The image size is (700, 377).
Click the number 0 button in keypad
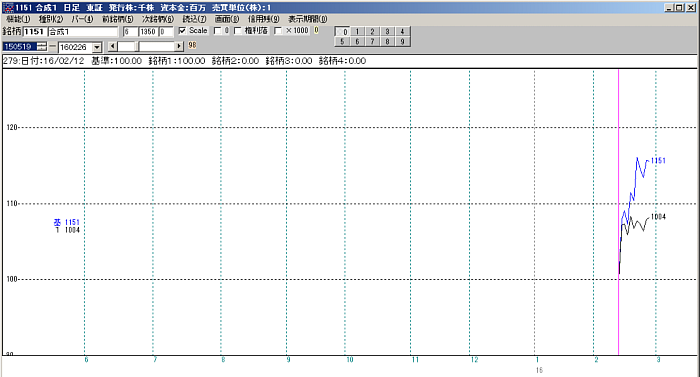(342, 32)
